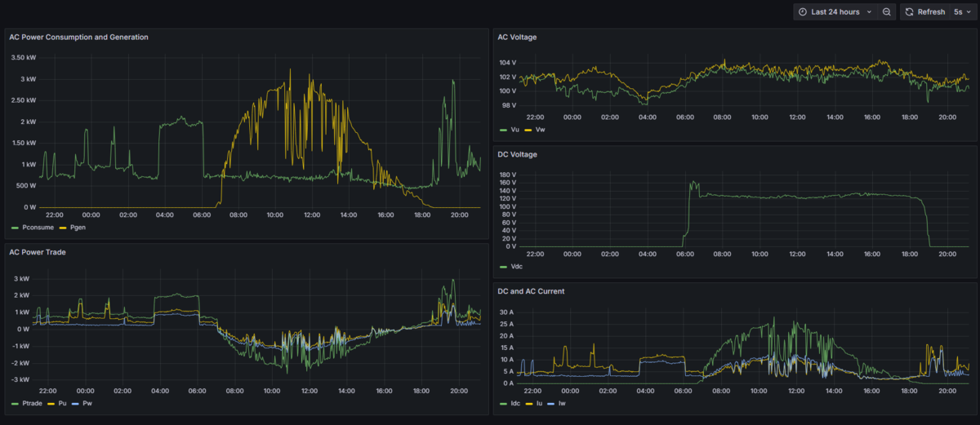Click the 12:00 time label in the AC Voltage chart
The image size is (980, 425).
(796, 117)
